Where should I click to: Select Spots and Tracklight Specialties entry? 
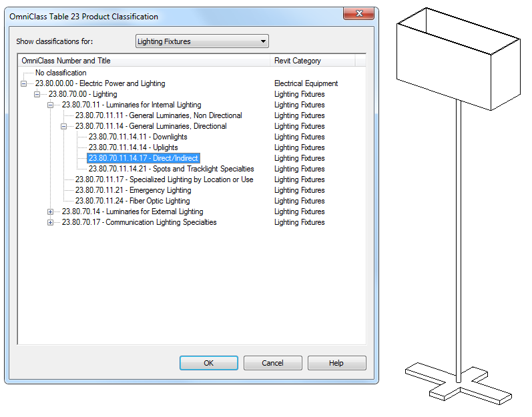point(171,169)
